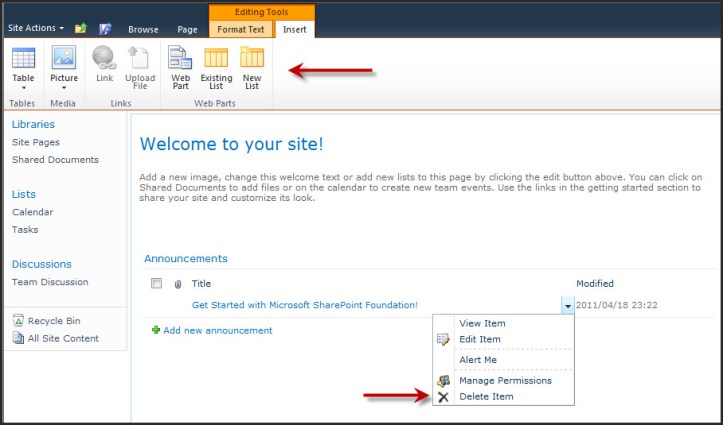Open the Site Actions dropdown menu
723x425 pixels.
35,29
